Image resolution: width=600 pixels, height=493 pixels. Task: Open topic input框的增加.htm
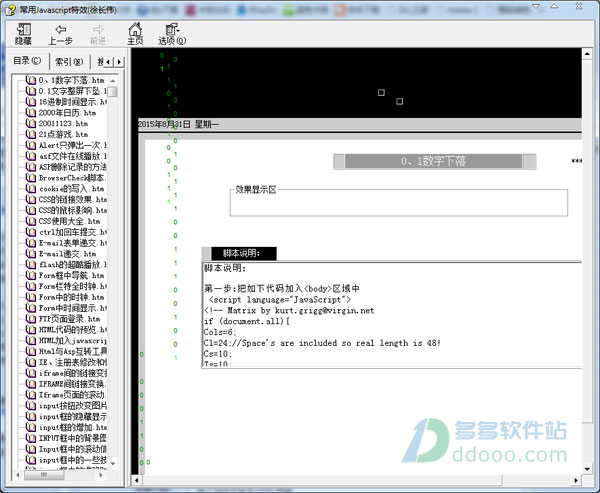(73, 427)
